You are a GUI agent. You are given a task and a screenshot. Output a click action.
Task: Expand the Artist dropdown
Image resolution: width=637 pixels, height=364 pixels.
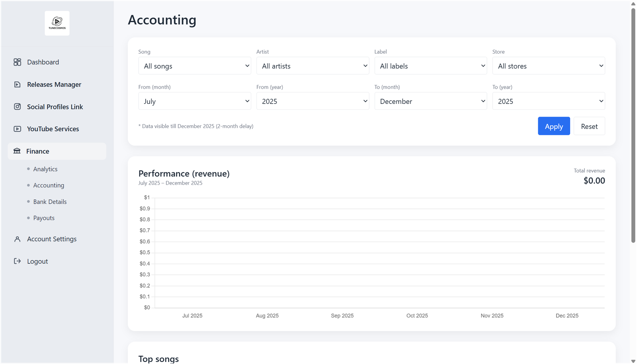[x=313, y=66]
